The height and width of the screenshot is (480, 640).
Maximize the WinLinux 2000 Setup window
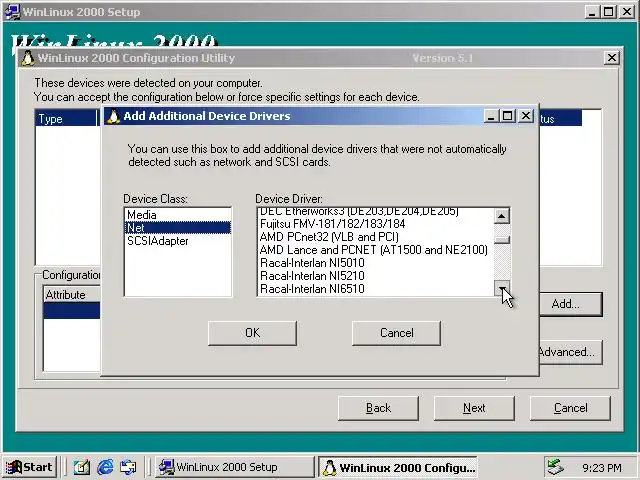[x=609, y=12]
